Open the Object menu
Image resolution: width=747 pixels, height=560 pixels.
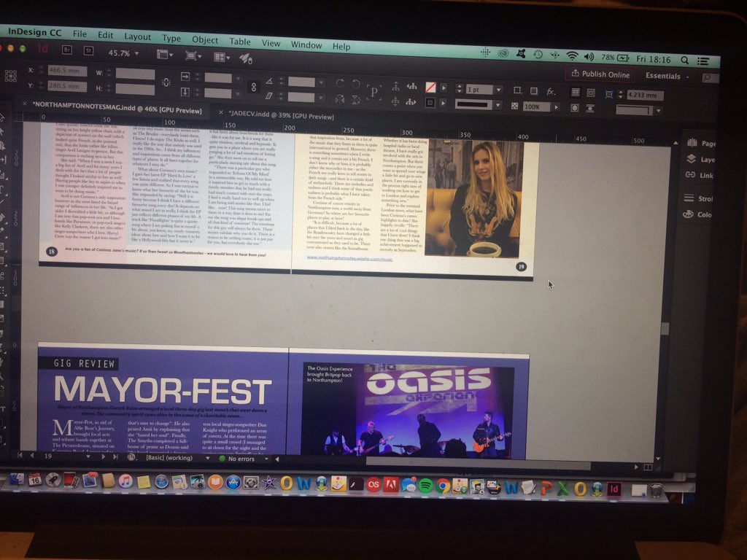(205, 40)
